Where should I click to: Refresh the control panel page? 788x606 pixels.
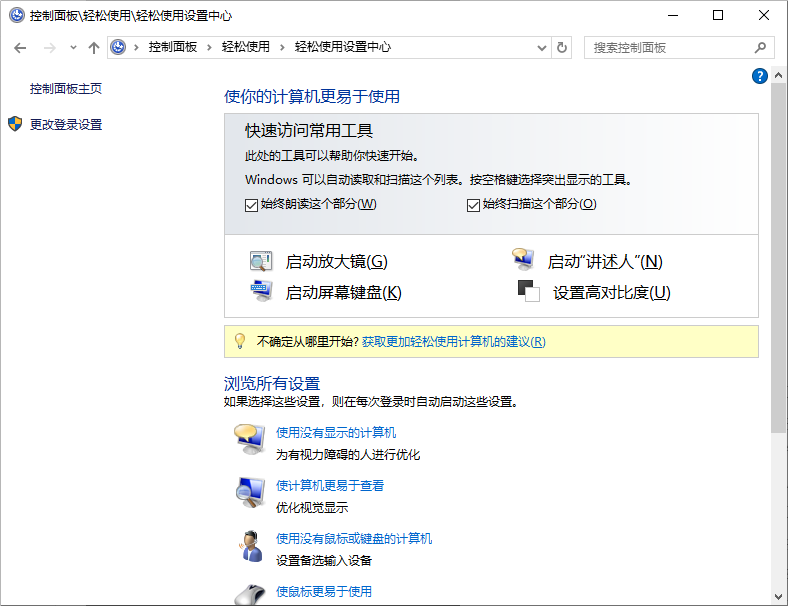[562, 48]
